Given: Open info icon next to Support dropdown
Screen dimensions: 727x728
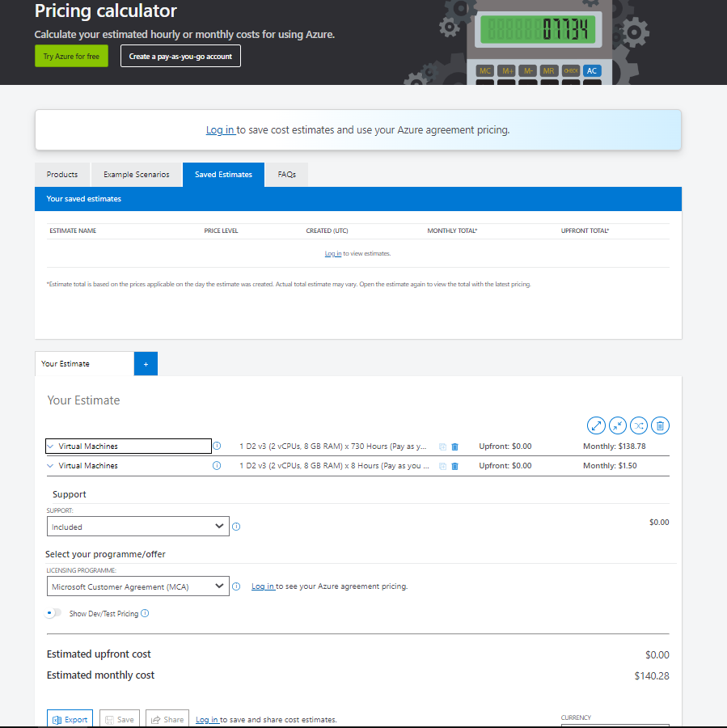Looking at the screenshot, I should (x=236, y=527).
